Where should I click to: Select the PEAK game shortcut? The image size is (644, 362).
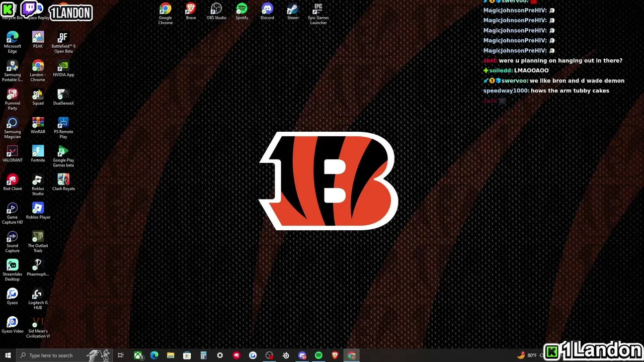tap(38, 40)
